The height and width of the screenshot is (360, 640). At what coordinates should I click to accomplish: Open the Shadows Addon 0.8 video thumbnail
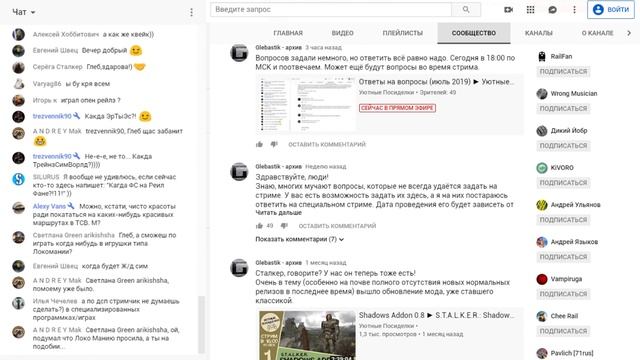(x=307, y=336)
